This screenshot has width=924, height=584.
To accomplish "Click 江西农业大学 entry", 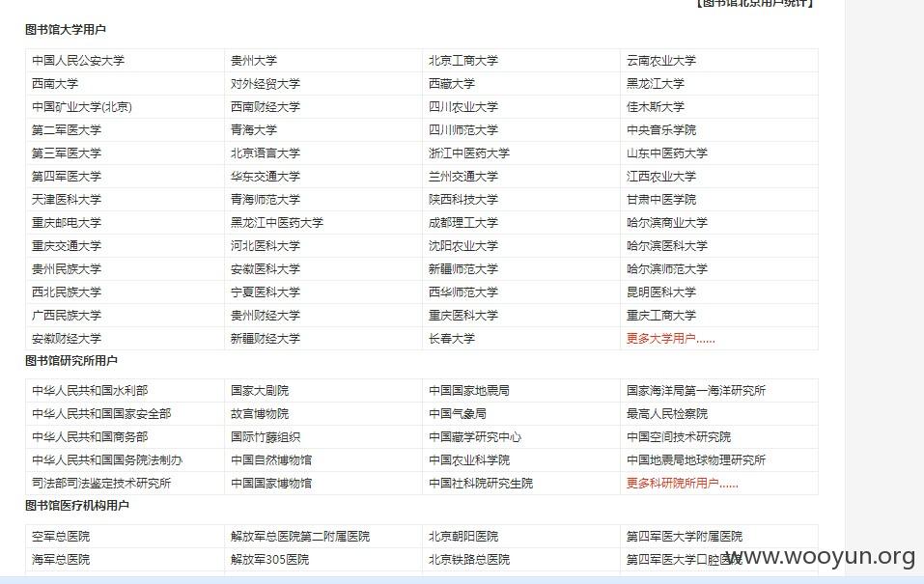I will tap(661, 177).
